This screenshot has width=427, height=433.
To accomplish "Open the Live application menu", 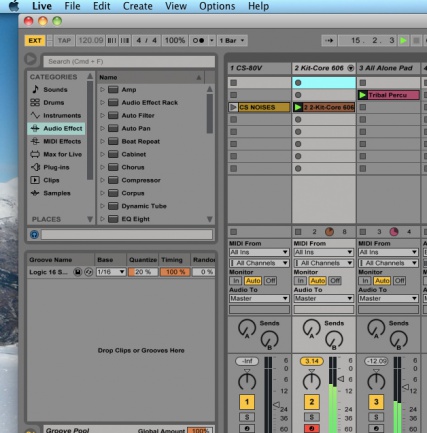I will (42, 6).
